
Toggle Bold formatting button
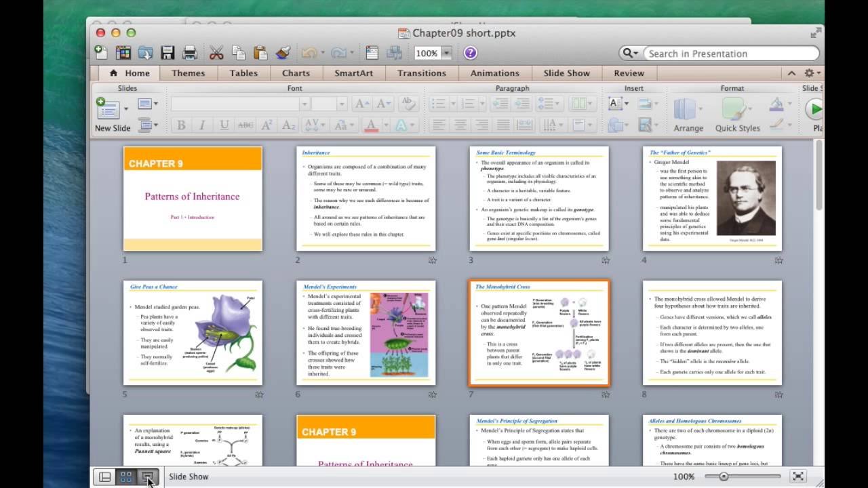click(181, 125)
